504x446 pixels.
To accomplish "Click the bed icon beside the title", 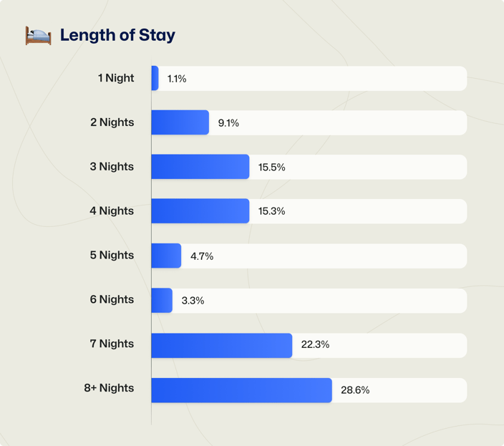I will point(38,35).
